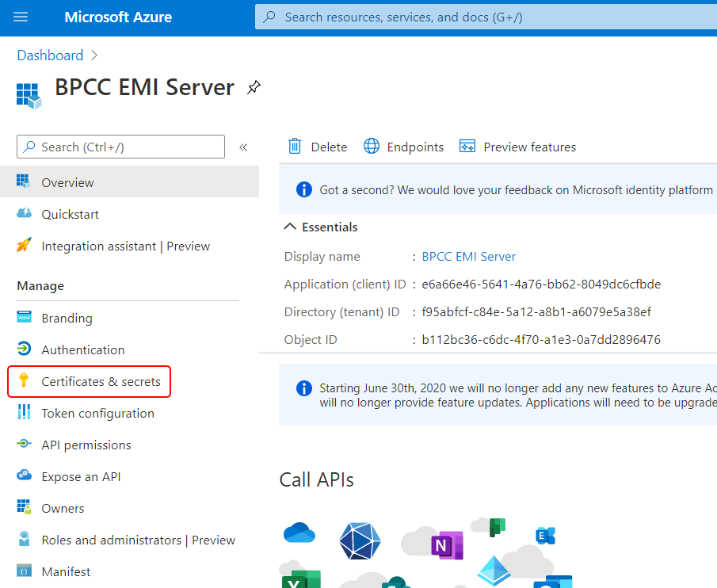
Task: Focus the Search resources, services, and docs box
Action: pos(486,17)
